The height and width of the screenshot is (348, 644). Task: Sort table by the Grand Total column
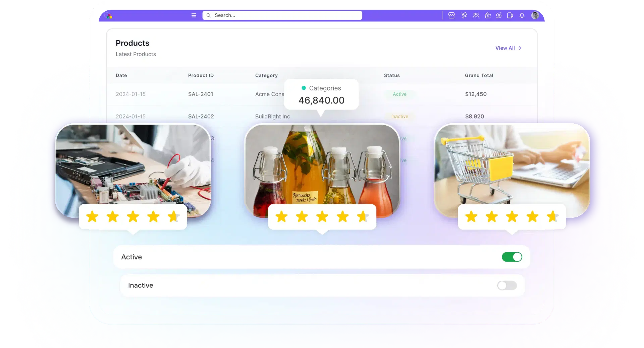click(479, 75)
